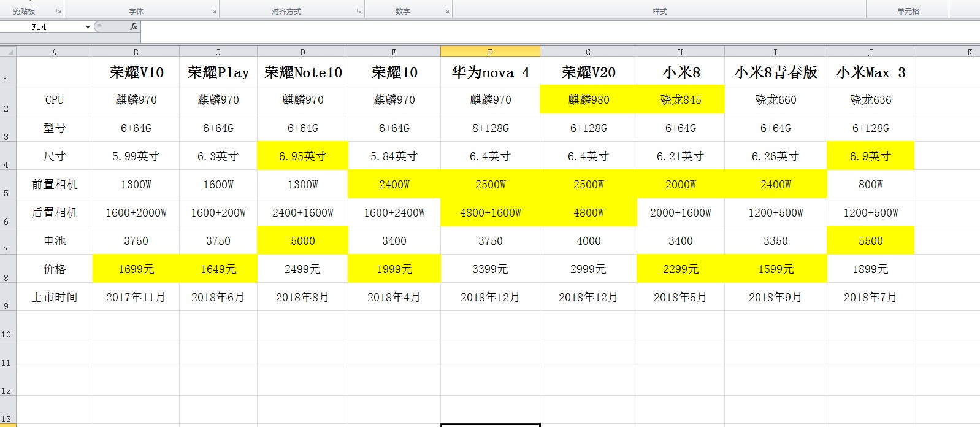The height and width of the screenshot is (427, 980).
Task: Select the 后置相机 row label cell
Action: click(55, 212)
